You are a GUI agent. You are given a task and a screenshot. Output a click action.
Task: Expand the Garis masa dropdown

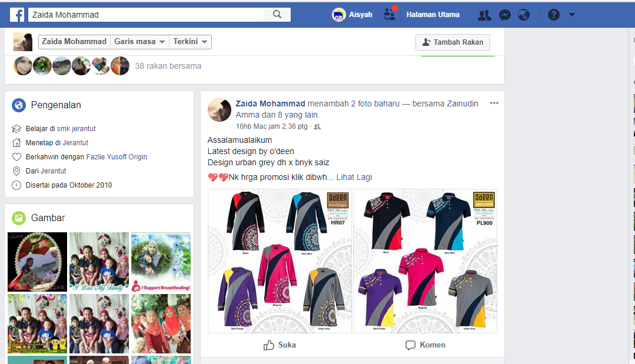[139, 42]
